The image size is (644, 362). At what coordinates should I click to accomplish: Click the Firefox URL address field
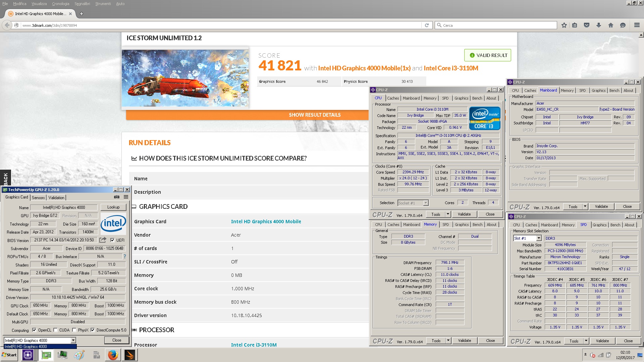[x=221, y=25]
